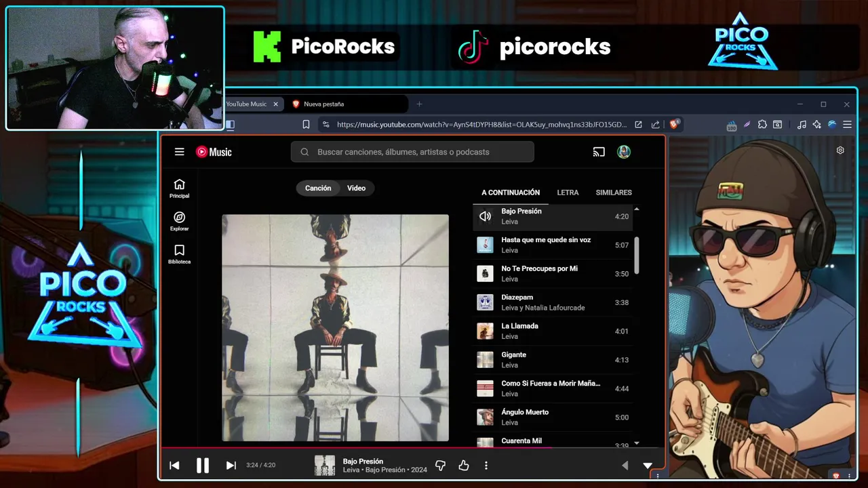Click the playing Bajo Presión queue row
The width and height of the screenshot is (868, 488).
(553, 216)
